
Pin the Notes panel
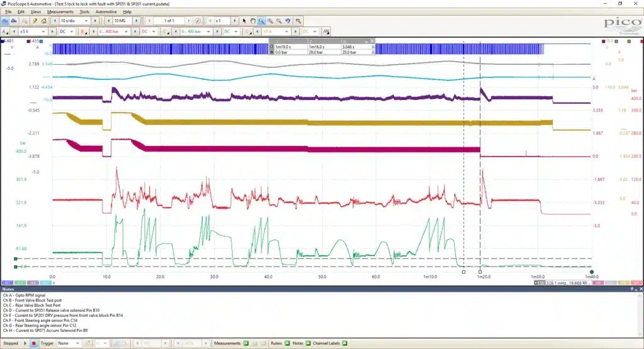pos(633,289)
